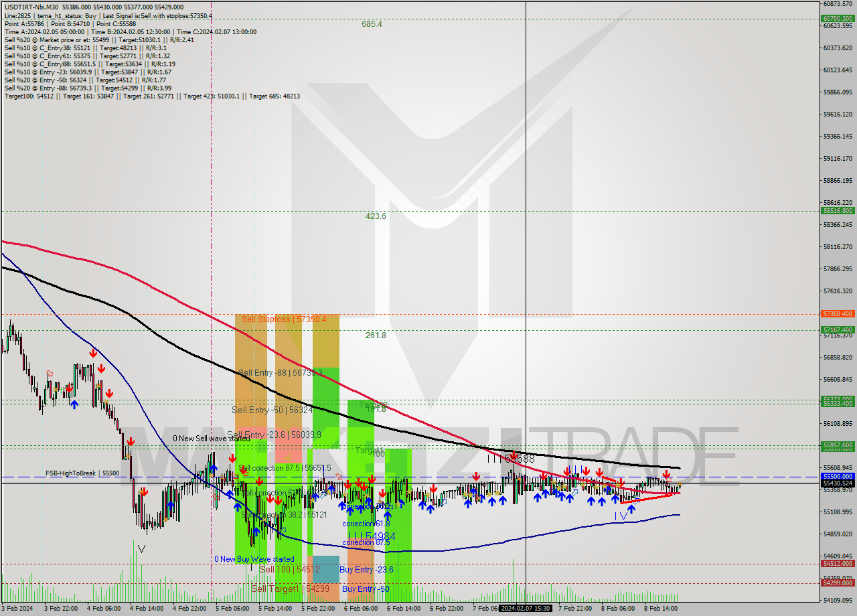Click the USDTIRT-Nbi,M30 symbol title text
Image resolution: width=857 pixels, height=616 pixels.
(x=31, y=7)
